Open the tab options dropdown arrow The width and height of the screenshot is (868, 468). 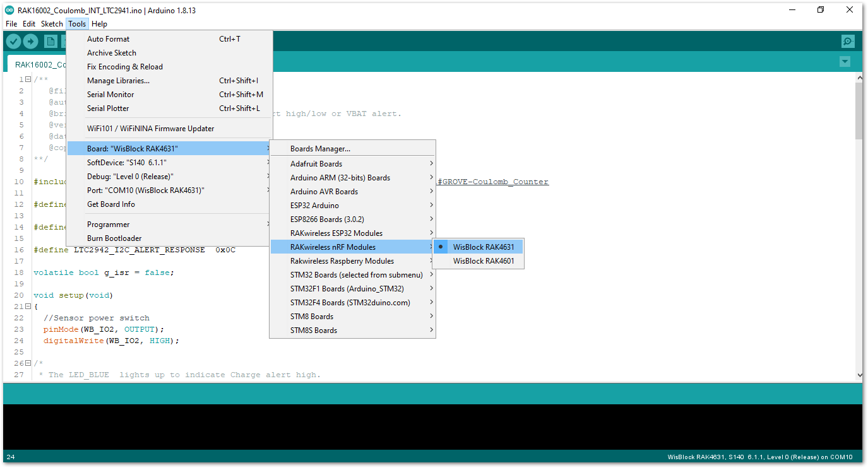click(x=845, y=62)
